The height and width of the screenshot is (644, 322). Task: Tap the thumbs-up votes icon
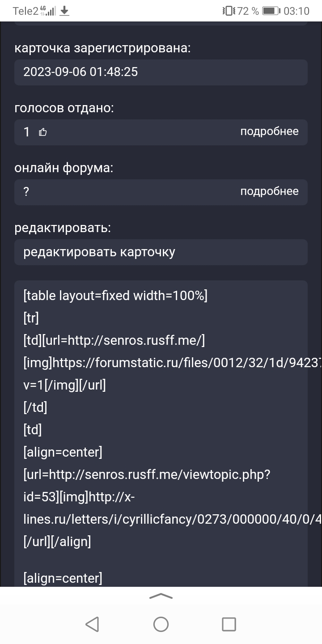click(43, 132)
